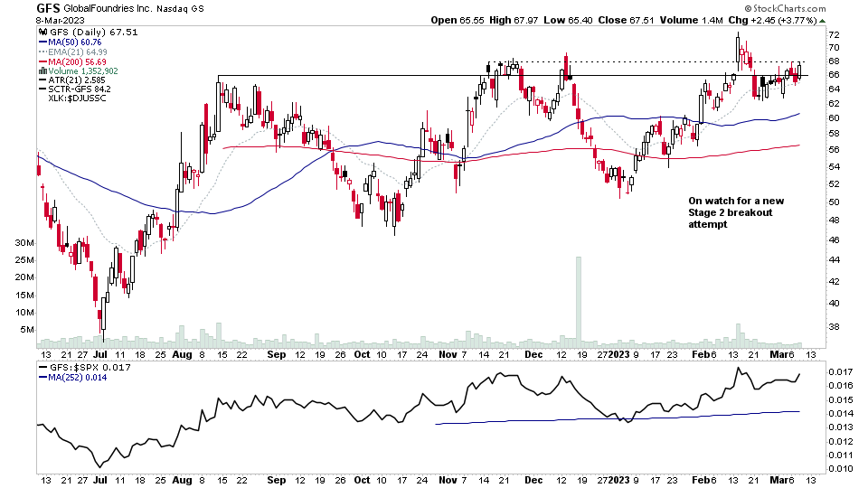Click the candlestick legend icon beside GFS (Daily)

click(43, 33)
